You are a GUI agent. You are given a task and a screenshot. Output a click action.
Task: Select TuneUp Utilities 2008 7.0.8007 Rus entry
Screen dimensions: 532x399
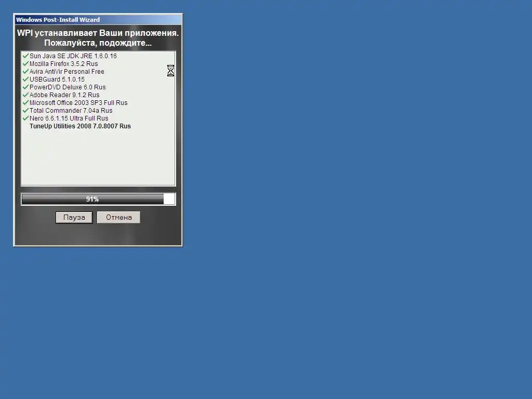click(80, 126)
